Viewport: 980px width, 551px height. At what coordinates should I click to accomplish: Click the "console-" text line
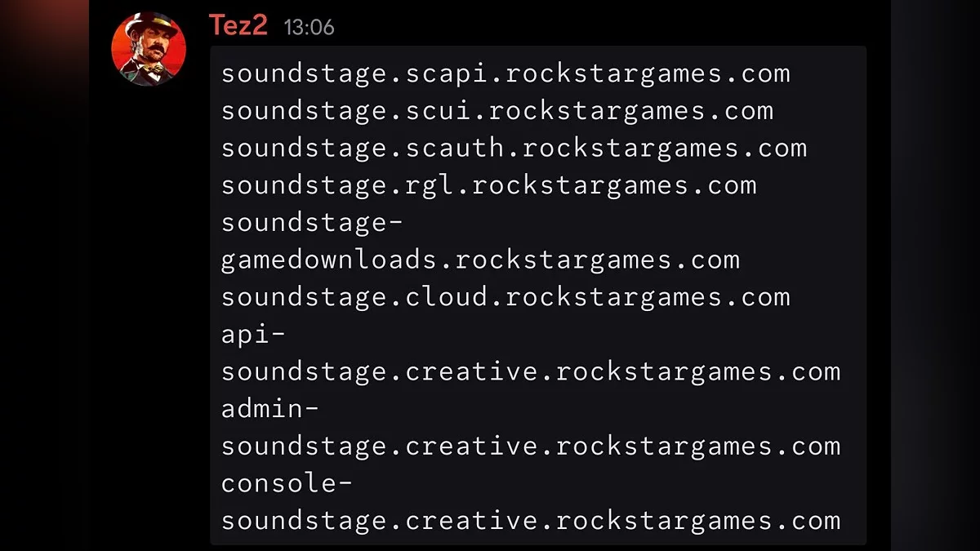287,483
